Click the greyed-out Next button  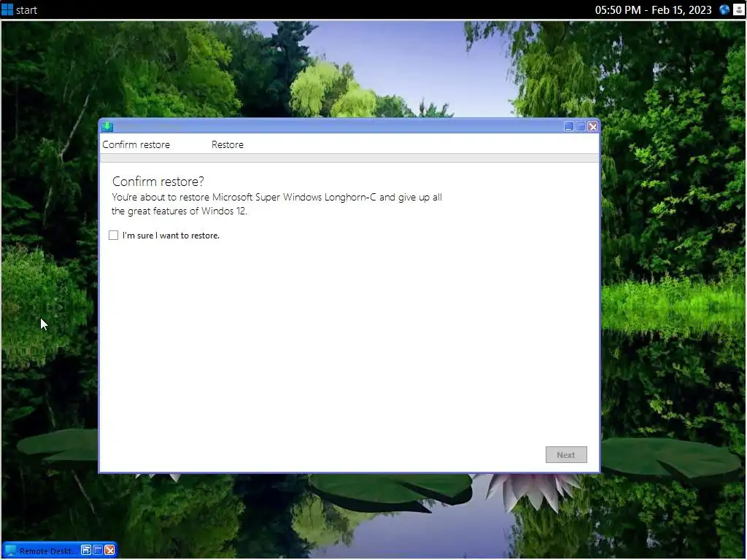pyautogui.click(x=566, y=455)
